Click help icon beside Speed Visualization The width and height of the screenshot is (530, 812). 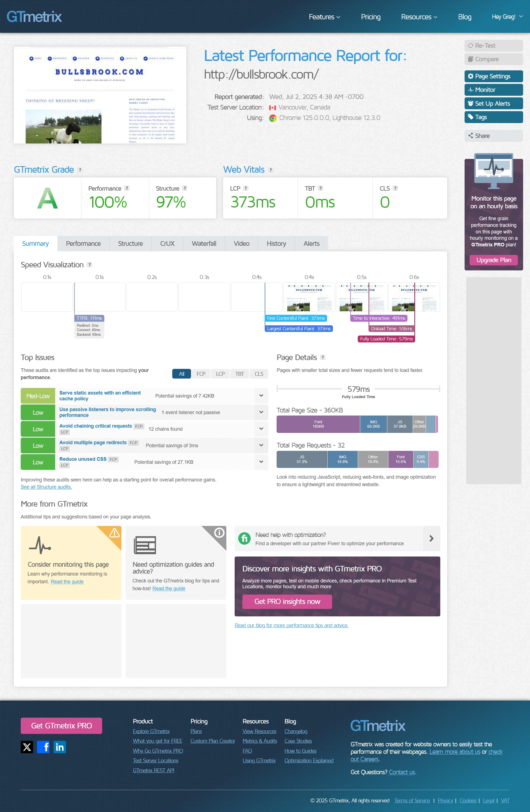click(89, 264)
